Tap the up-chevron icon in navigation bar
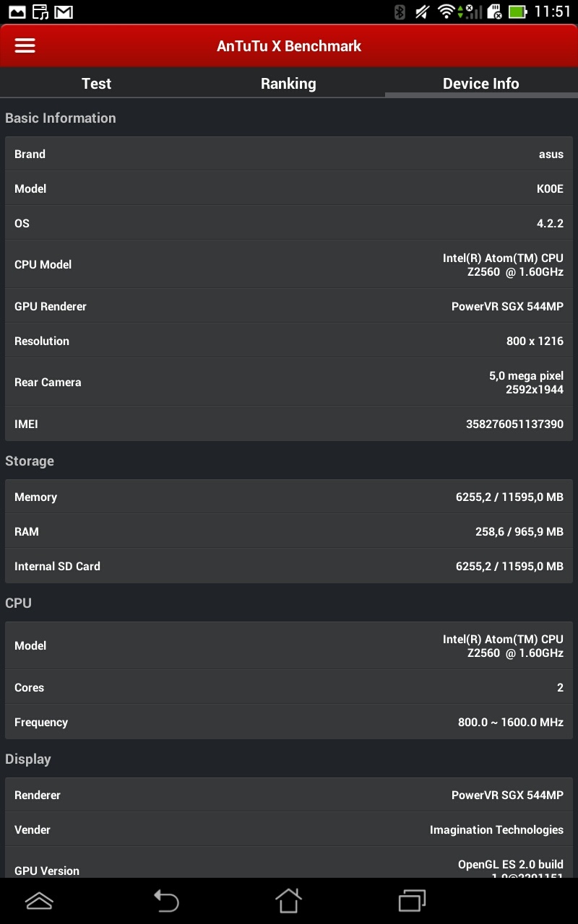Viewport: 578px width, 924px height. 39,900
